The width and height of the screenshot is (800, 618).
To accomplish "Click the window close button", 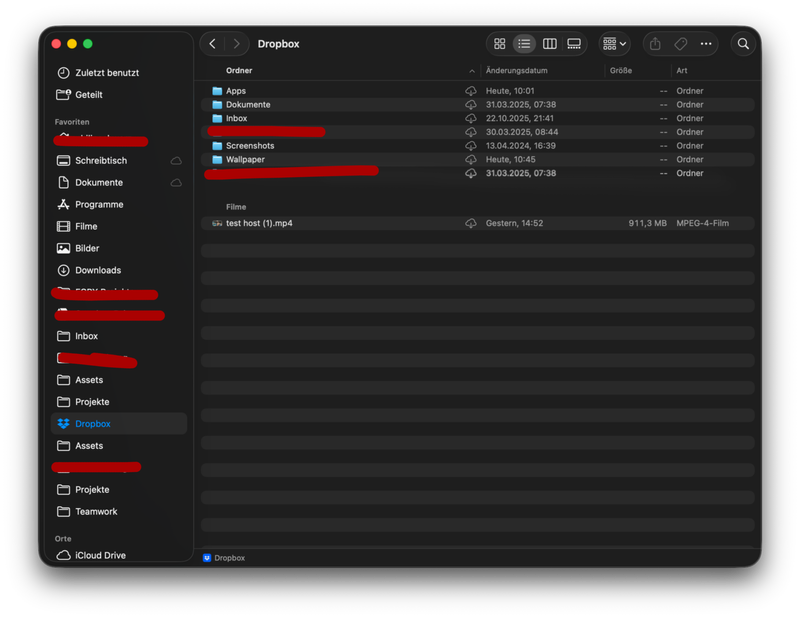I will click(57, 44).
